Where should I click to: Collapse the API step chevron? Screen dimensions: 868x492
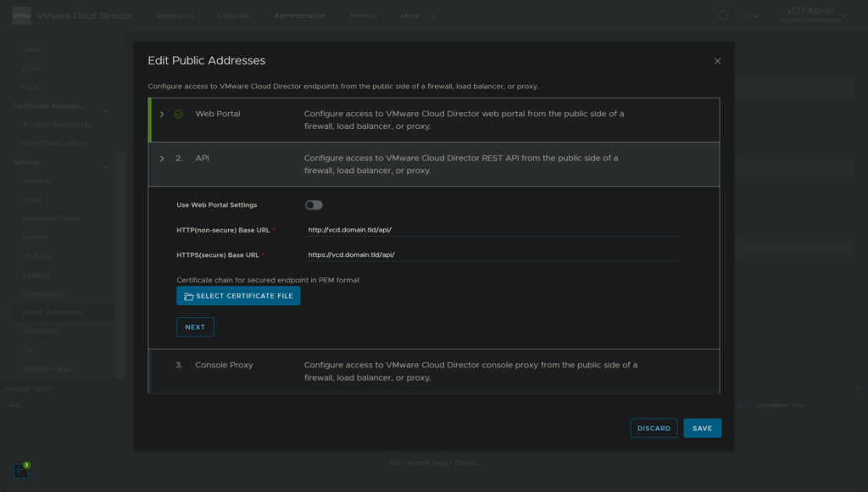[x=162, y=159]
